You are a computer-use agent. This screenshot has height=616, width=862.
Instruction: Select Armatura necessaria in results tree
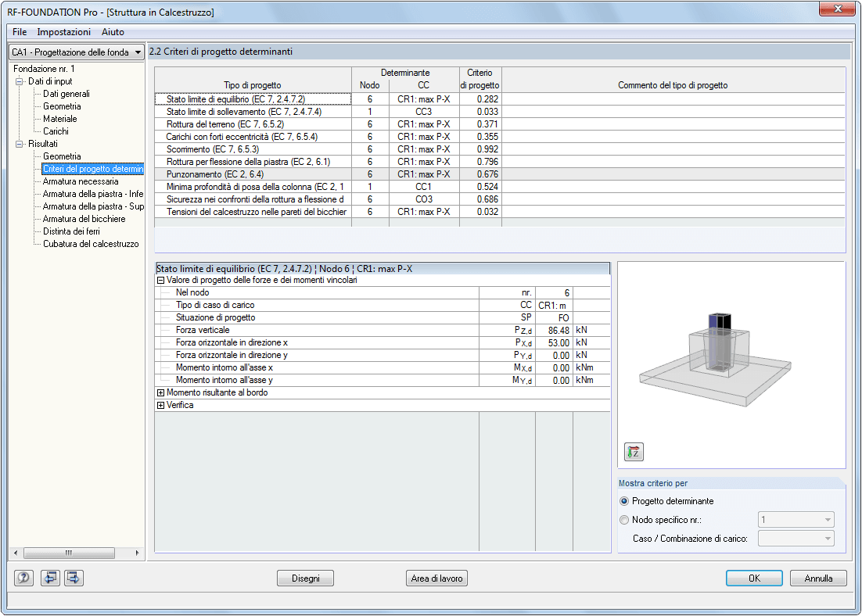click(x=81, y=181)
